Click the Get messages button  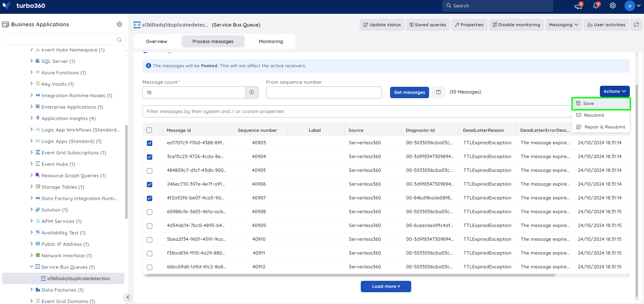(x=410, y=92)
